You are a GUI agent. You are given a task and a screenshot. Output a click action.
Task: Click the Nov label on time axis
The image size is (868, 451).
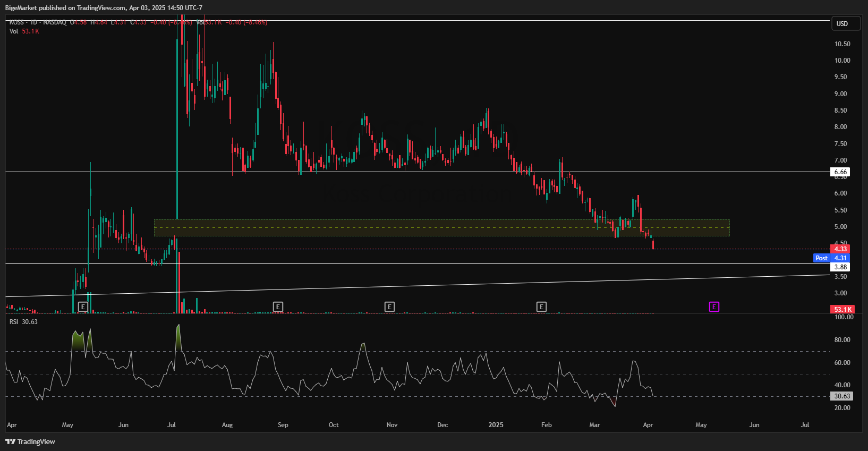pyautogui.click(x=392, y=425)
